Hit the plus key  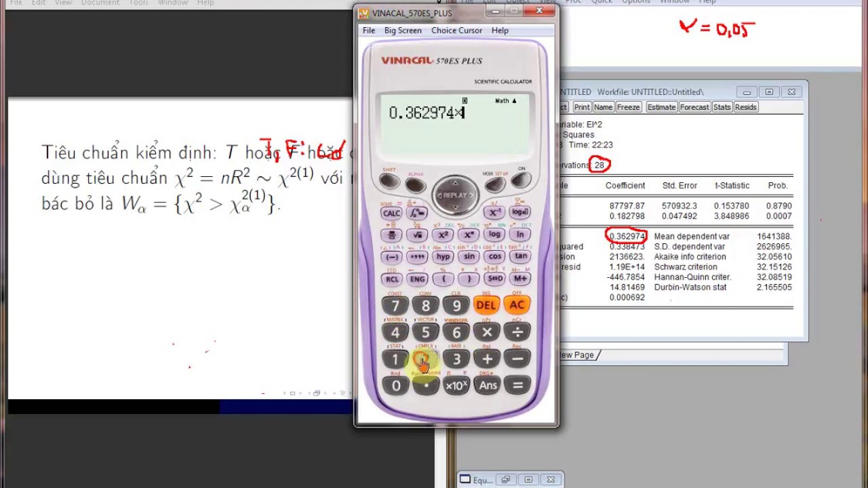(x=486, y=359)
